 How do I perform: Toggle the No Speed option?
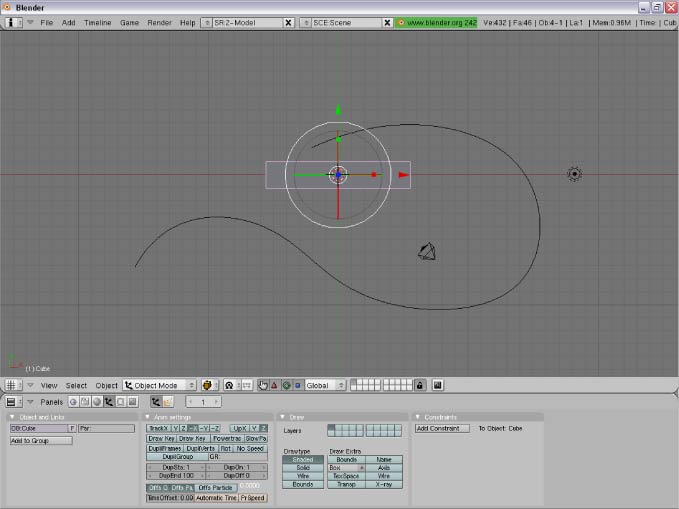[x=250, y=448]
